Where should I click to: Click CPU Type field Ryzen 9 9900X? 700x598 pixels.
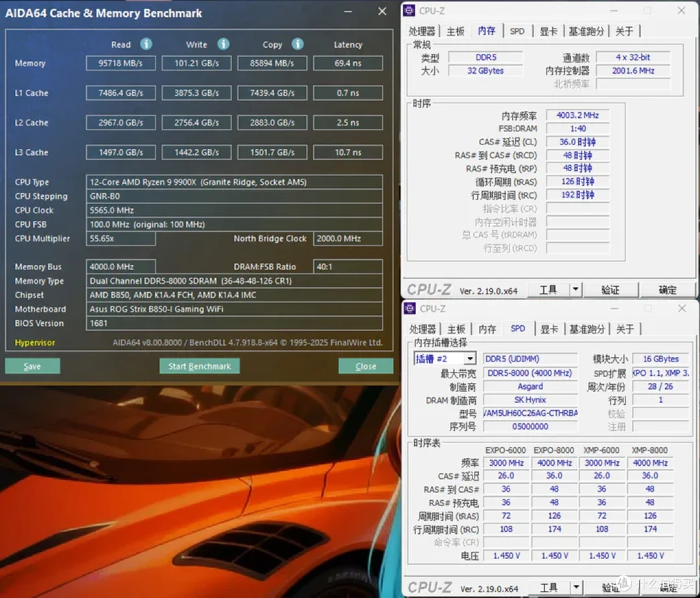tap(234, 182)
